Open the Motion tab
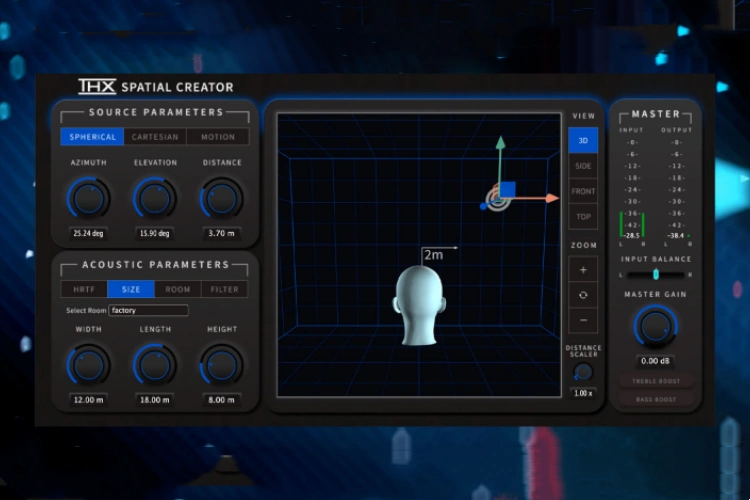 point(218,137)
